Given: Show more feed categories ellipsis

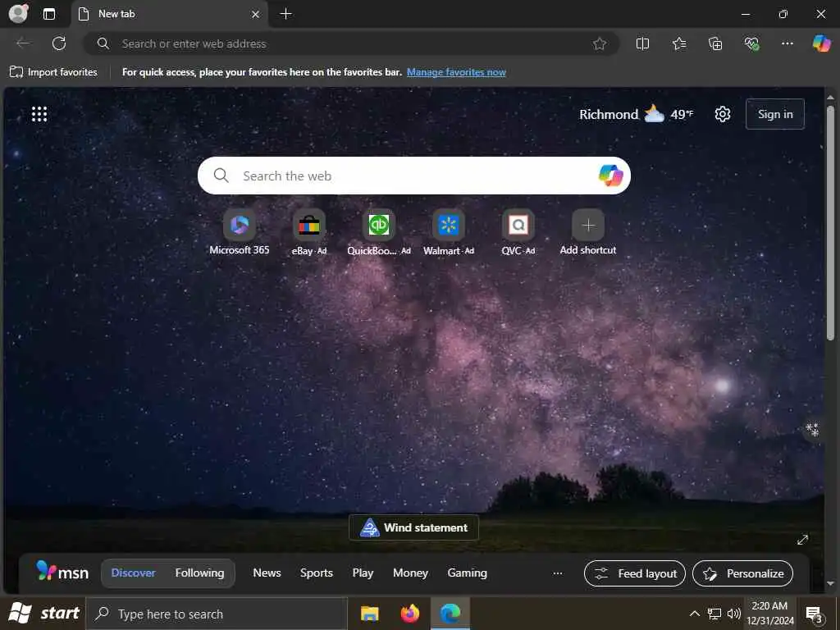Looking at the screenshot, I should tap(558, 573).
